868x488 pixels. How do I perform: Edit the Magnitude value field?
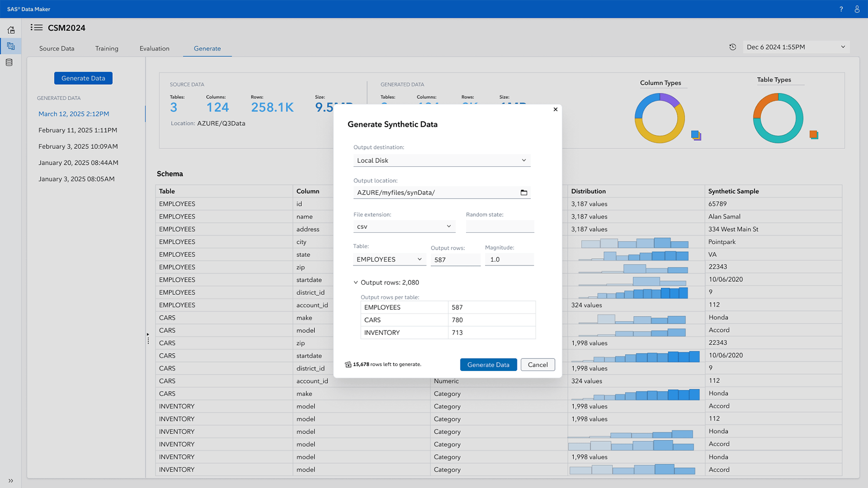click(509, 259)
